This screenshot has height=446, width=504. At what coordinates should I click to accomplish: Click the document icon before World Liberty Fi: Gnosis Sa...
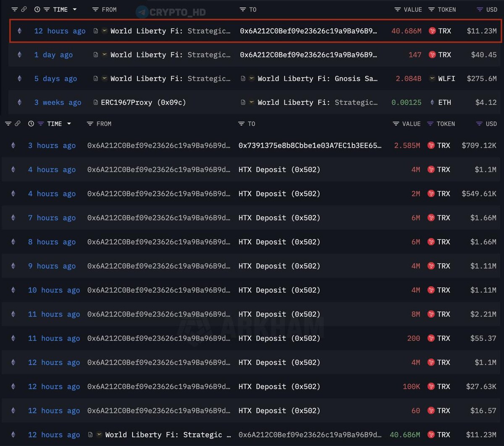click(243, 79)
